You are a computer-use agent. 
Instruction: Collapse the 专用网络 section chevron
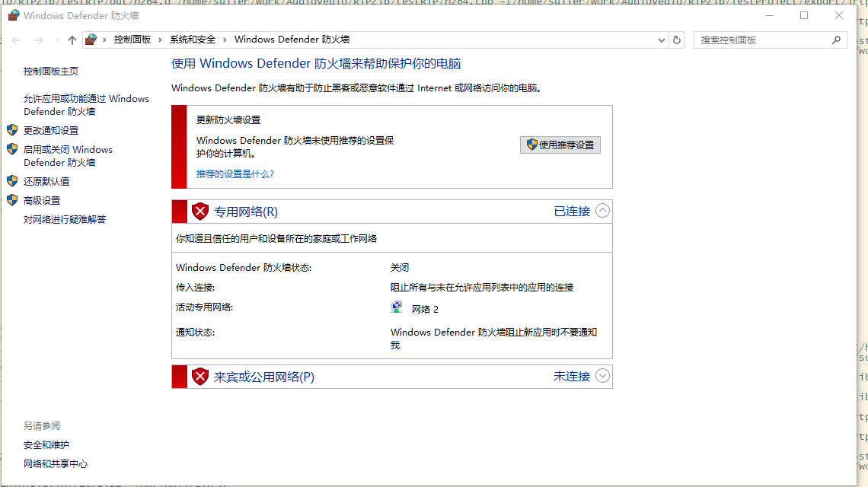pos(602,211)
